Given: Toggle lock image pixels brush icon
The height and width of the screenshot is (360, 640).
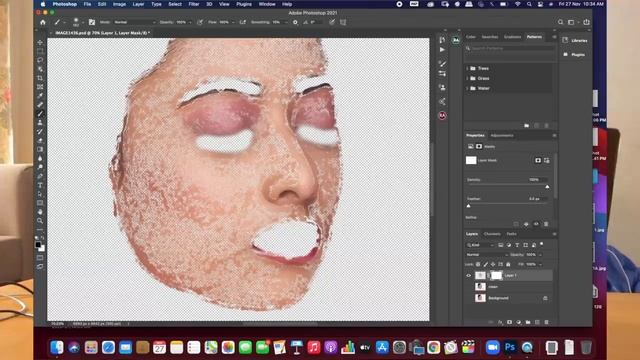Looking at the screenshot, I should pos(485,264).
